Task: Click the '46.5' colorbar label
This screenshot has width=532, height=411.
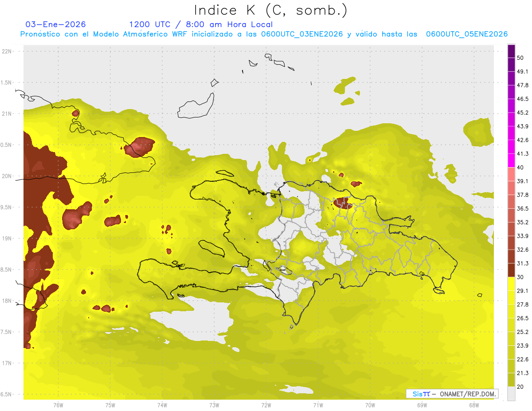Action: (522, 99)
